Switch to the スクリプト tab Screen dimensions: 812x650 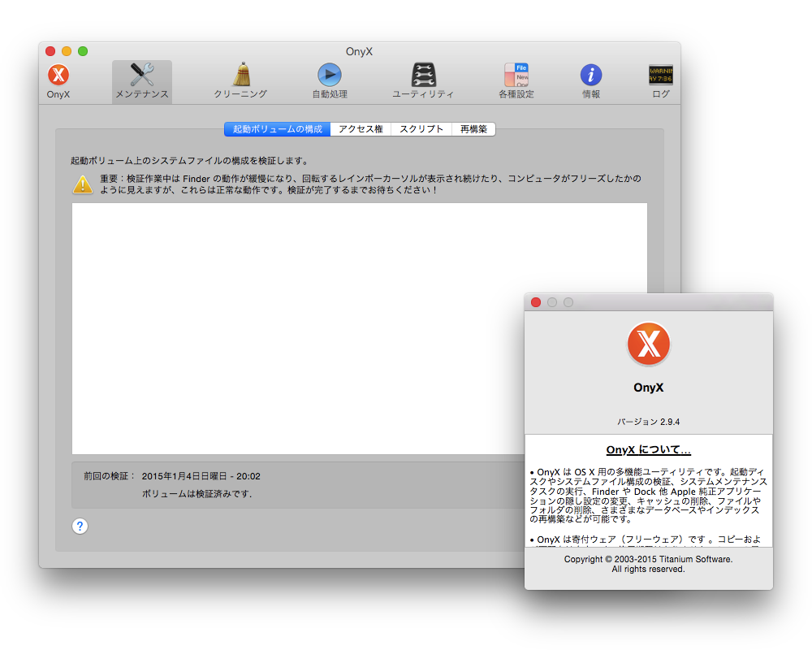(x=421, y=129)
